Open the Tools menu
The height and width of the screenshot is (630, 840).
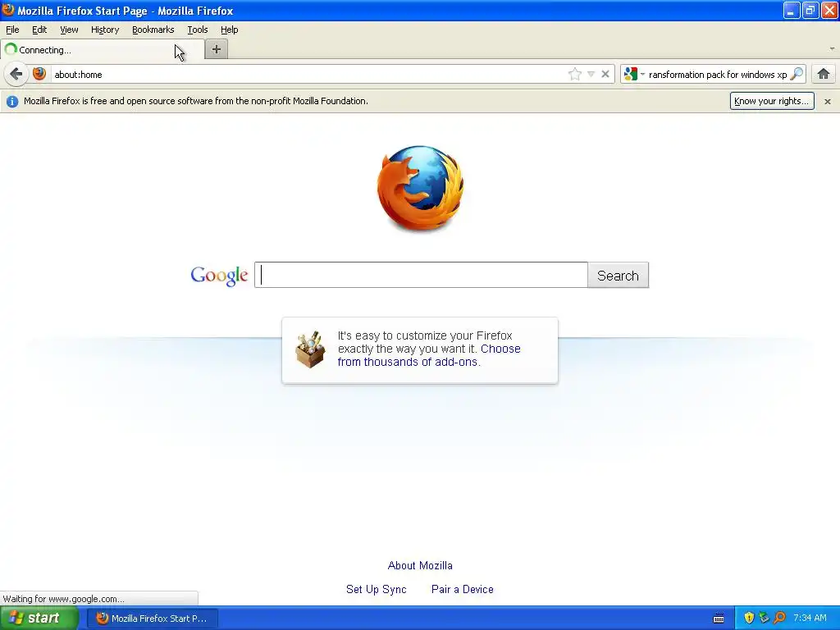197,30
